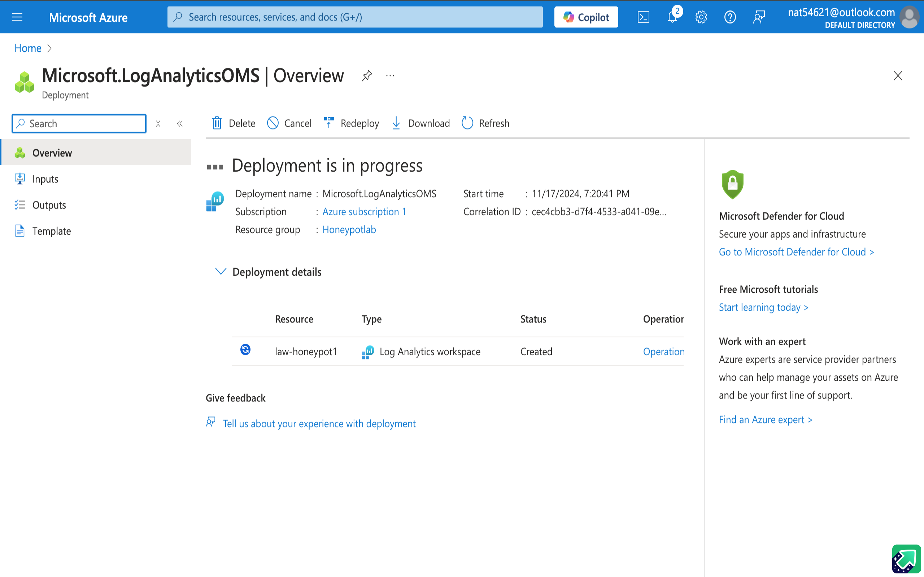Open the Template menu item
This screenshot has height=577, width=924.
[52, 231]
